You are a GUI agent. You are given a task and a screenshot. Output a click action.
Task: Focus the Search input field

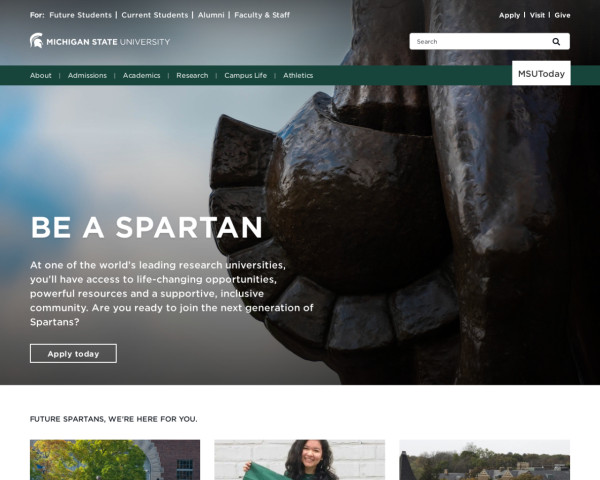point(480,41)
